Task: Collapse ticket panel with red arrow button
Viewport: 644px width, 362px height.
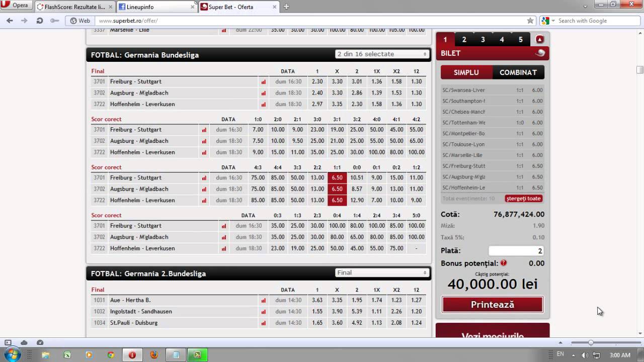Action: 539,39
